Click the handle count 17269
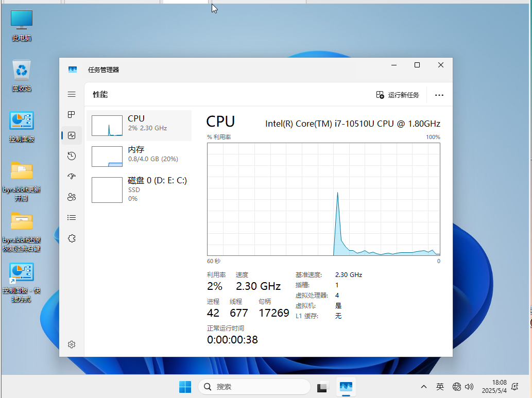 (x=274, y=313)
